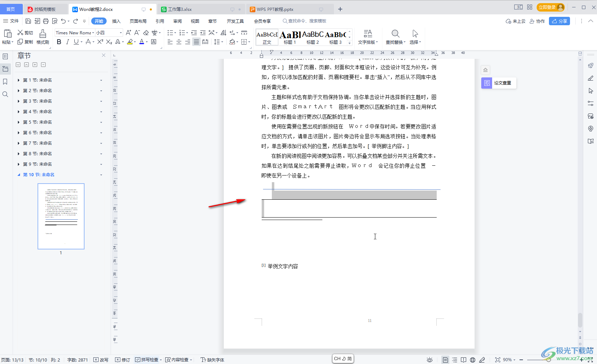Click the Print icon
Image resolution: width=597 pixels, height=364 pixels.
(x=46, y=21)
